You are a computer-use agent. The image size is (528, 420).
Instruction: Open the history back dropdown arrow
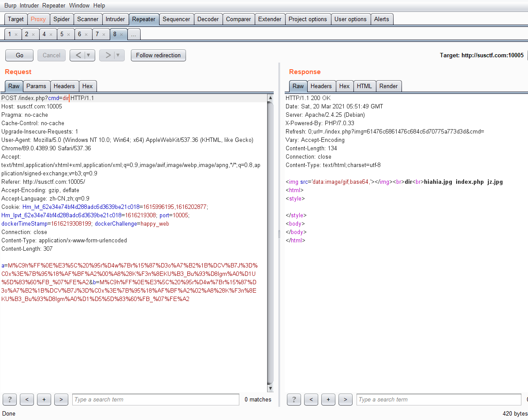[89, 56]
